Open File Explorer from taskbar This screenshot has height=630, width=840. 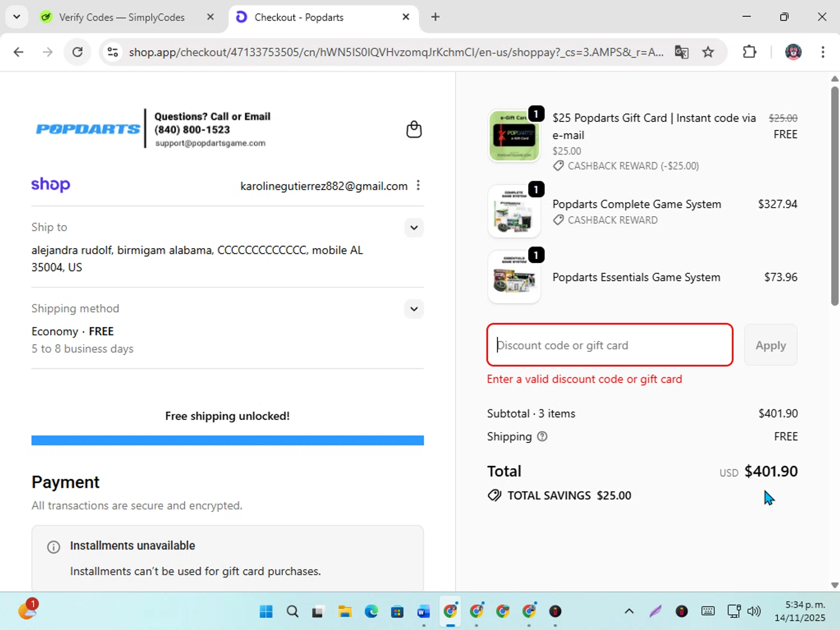click(345, 612)
